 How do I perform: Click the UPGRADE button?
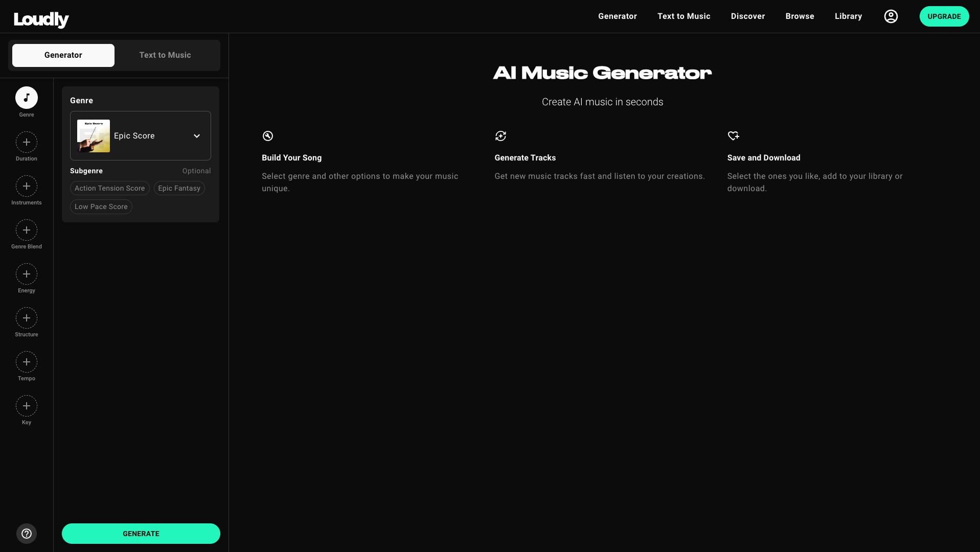click(x=944, y=16)
